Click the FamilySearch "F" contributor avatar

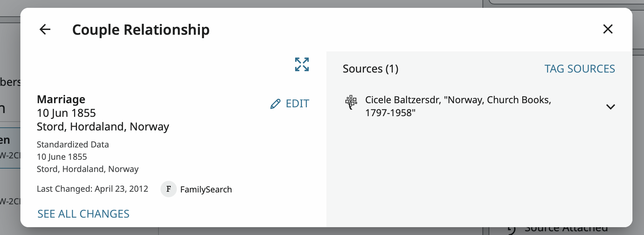(168, 189)
